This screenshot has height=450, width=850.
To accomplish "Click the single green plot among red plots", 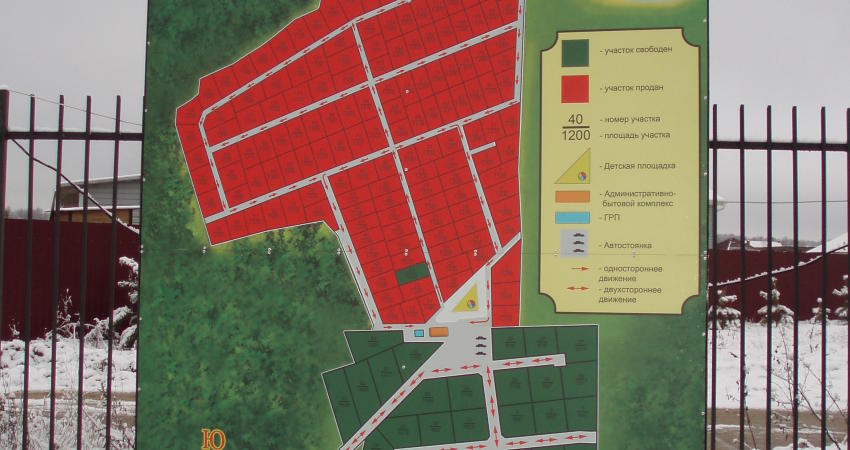I will point(413,274).
